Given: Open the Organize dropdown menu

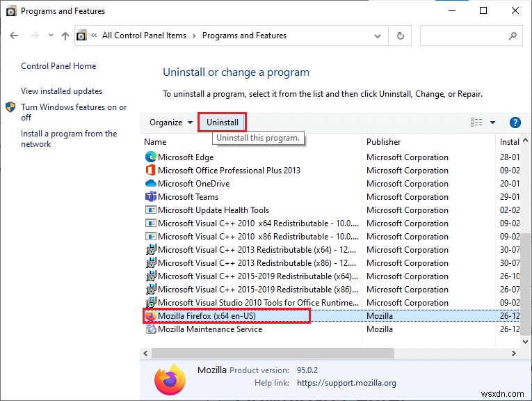Looking at the screenshot, I should pos(171,123).
